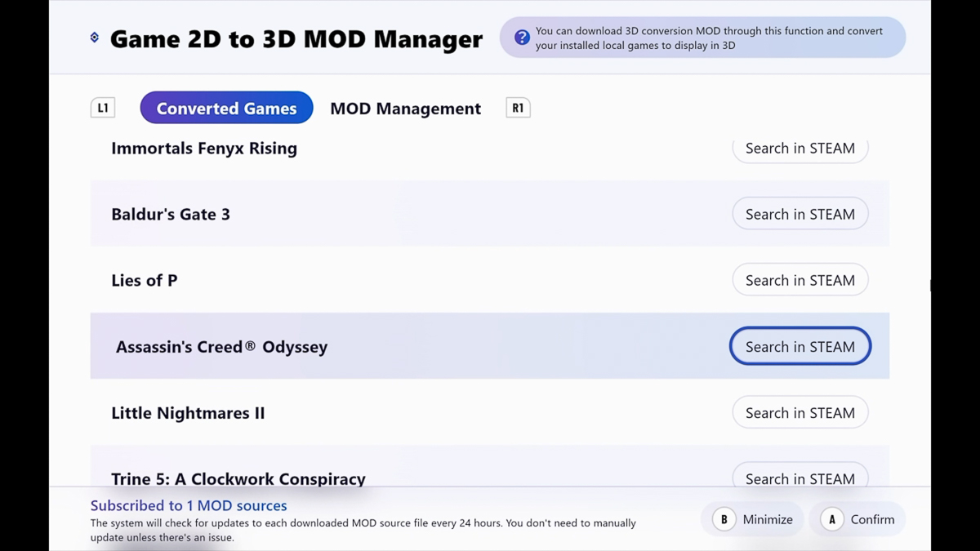Screen dimensions: 980x551
Task: Switch to the Converted Games tab
Action: [x=226, y=108]
